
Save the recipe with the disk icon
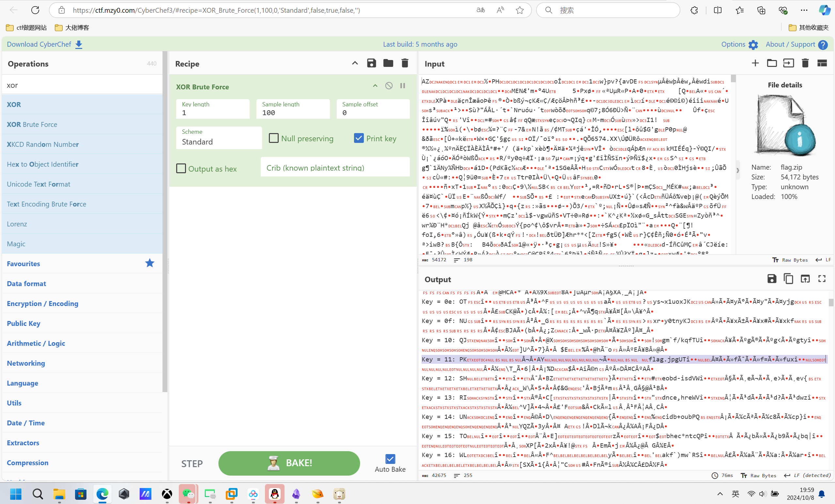[371, 63]
